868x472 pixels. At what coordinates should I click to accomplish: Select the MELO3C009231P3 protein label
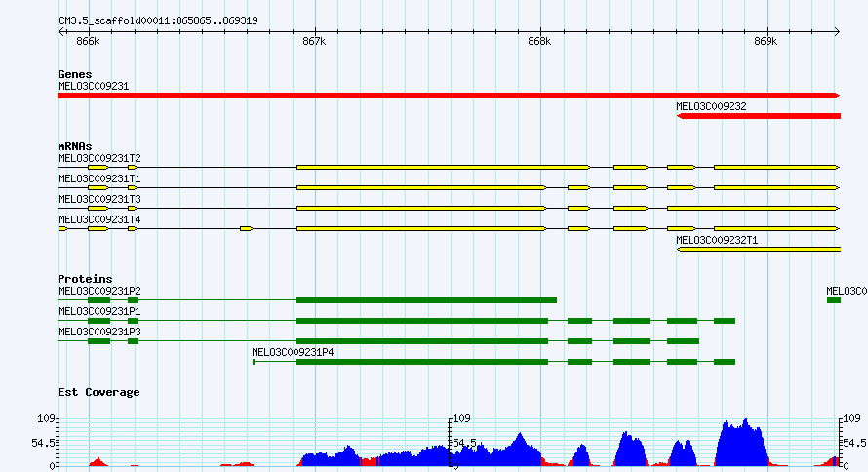pos(99,332)
